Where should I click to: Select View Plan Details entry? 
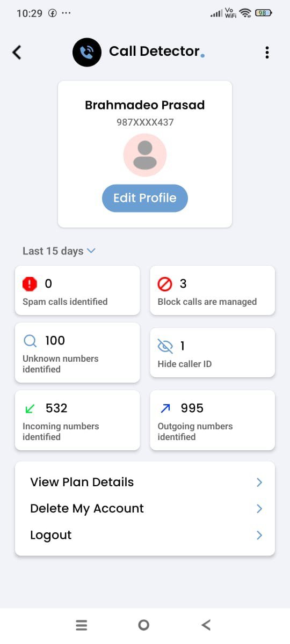point(145,482)
